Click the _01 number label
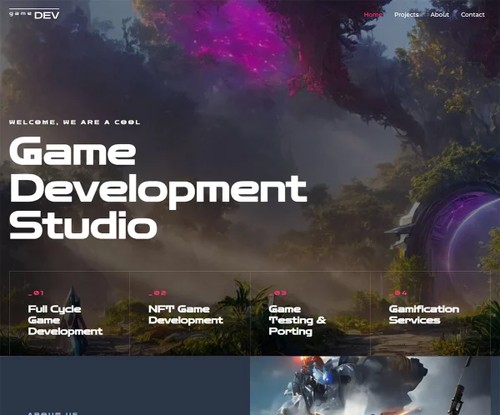The height and width of the screenshot is (415, 500). pos(36,293)
